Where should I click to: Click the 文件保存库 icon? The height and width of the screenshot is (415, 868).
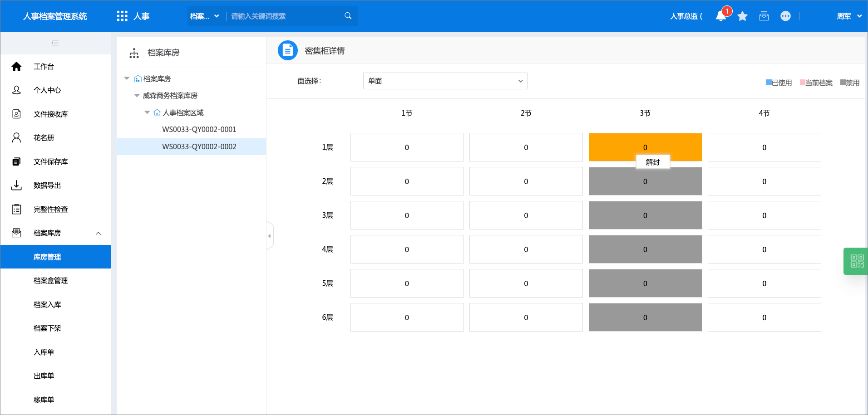pyautogui.click(x=16, y=161)
